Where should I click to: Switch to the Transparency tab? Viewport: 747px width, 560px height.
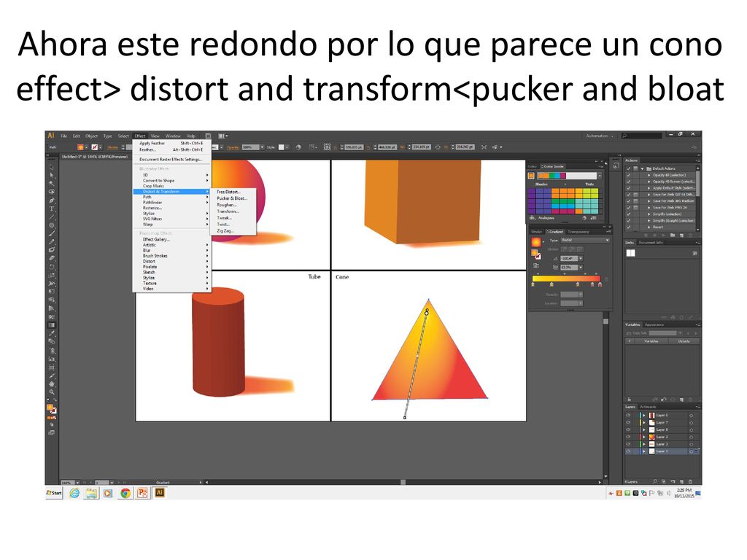point(578,232)
